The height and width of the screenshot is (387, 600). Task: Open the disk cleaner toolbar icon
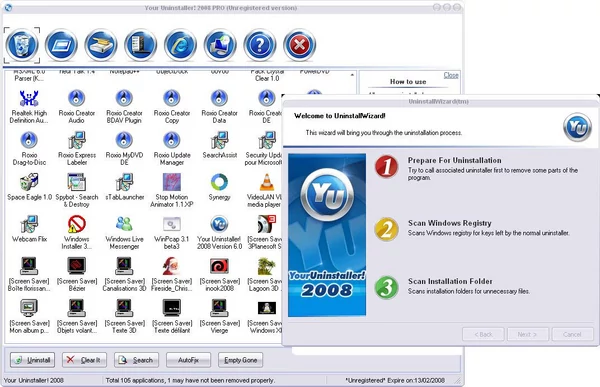101,45
